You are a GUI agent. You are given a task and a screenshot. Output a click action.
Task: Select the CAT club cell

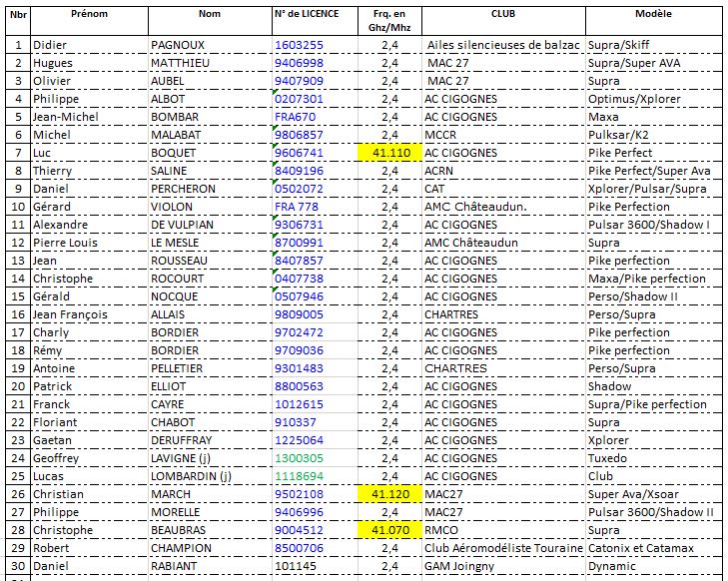(503, 189)
